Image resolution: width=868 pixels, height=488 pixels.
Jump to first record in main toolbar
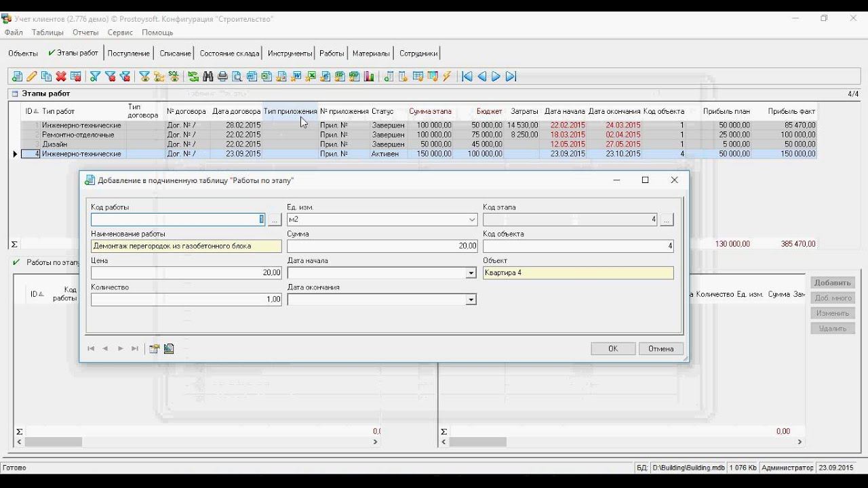[467, 77]
